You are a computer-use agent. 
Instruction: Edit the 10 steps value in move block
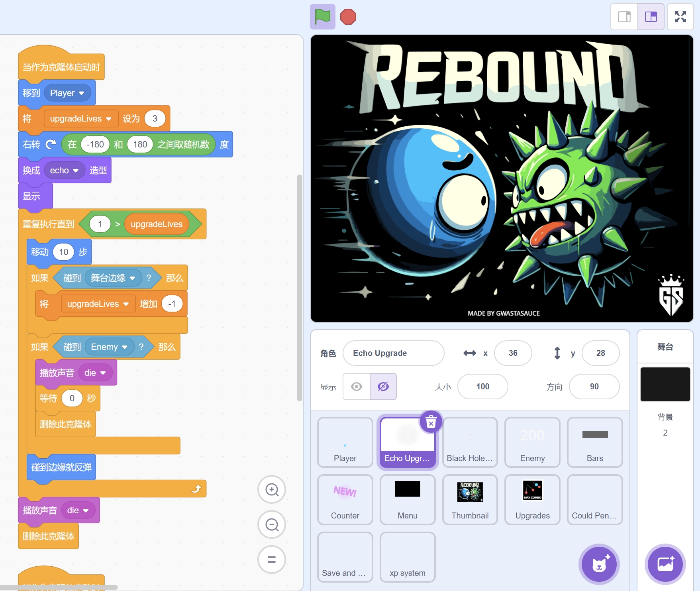point(64,252)
